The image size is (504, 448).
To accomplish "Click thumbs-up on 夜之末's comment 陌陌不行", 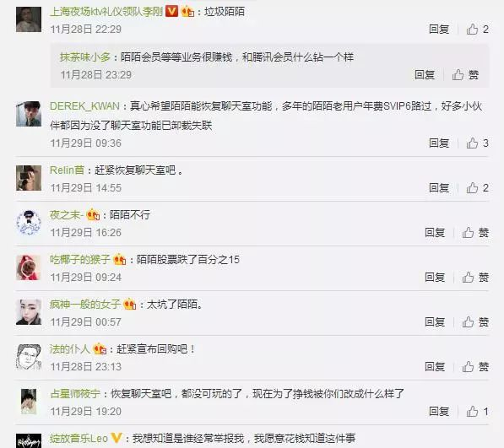I will click(x=468, y=232).
